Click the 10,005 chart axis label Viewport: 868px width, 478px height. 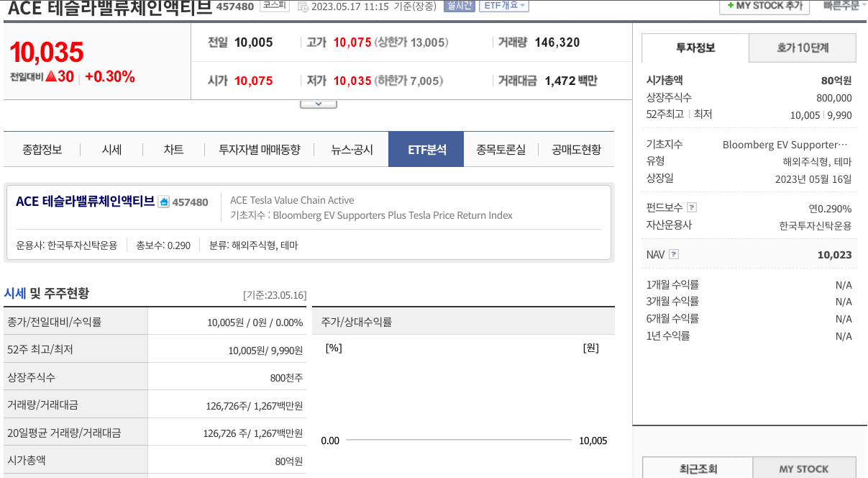pos(593,441)
